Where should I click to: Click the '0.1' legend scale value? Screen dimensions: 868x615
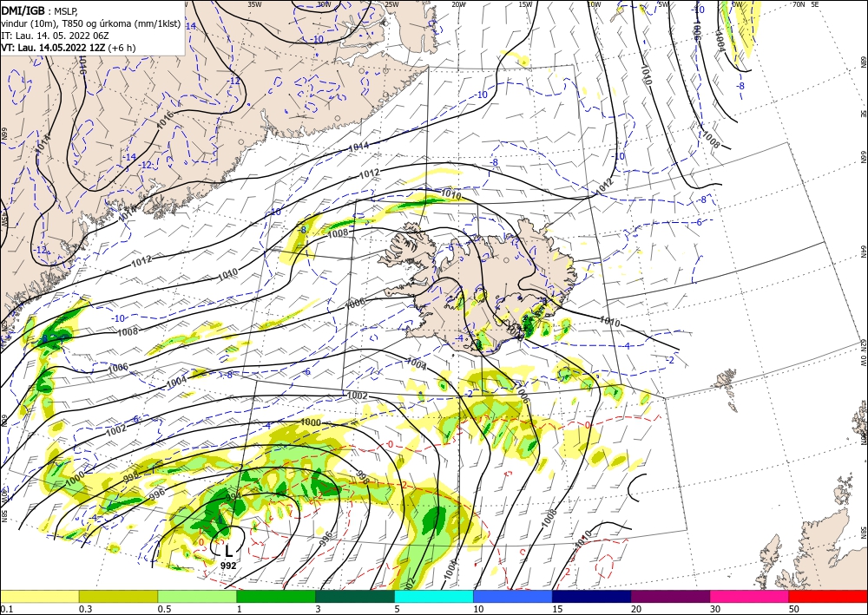[x=6, y=609]
